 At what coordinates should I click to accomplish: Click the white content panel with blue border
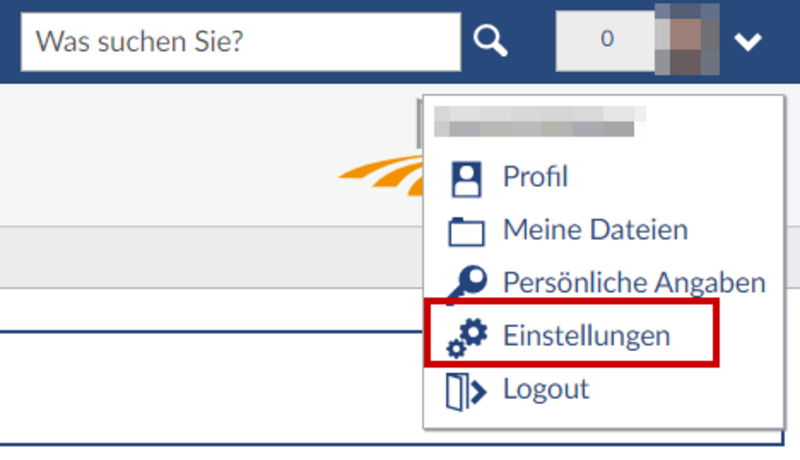211,388
